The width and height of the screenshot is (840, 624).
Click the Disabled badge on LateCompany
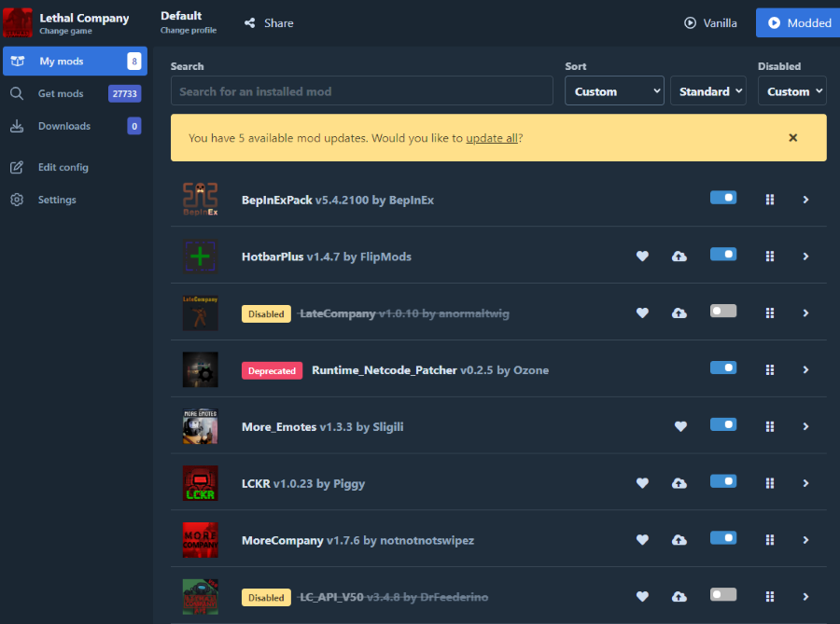click(266, 313)
